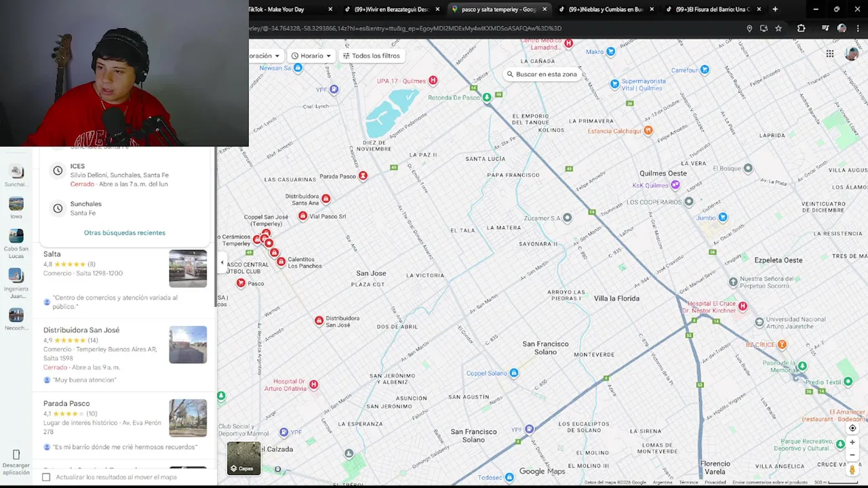Collapse the side panel using the arrow handle

click(222, 262)
